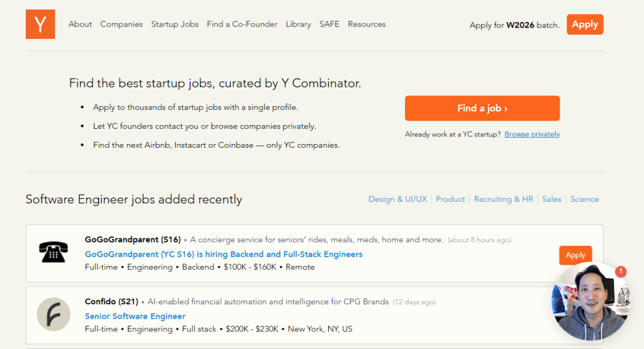Open the Resources menu item

click(x=367, y=25)
